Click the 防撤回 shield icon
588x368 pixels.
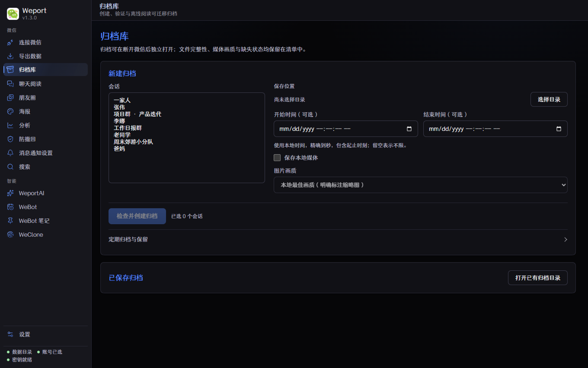tap(10, 139)
